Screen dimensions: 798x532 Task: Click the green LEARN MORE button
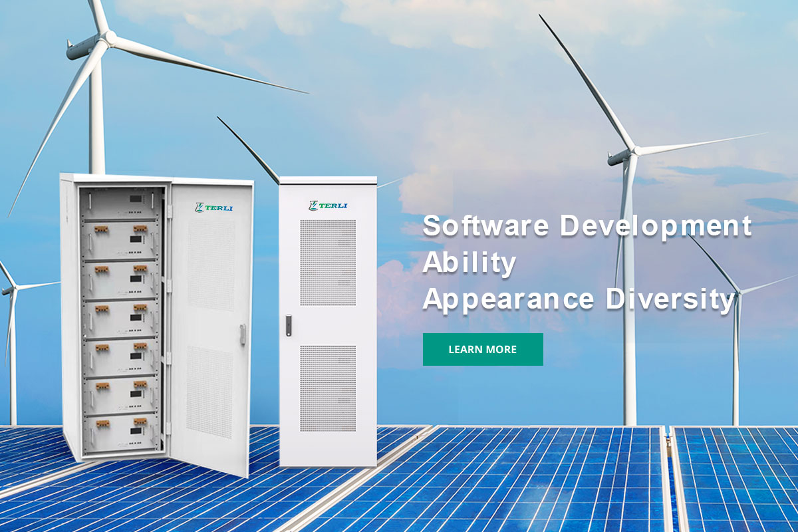pos(483,349)
